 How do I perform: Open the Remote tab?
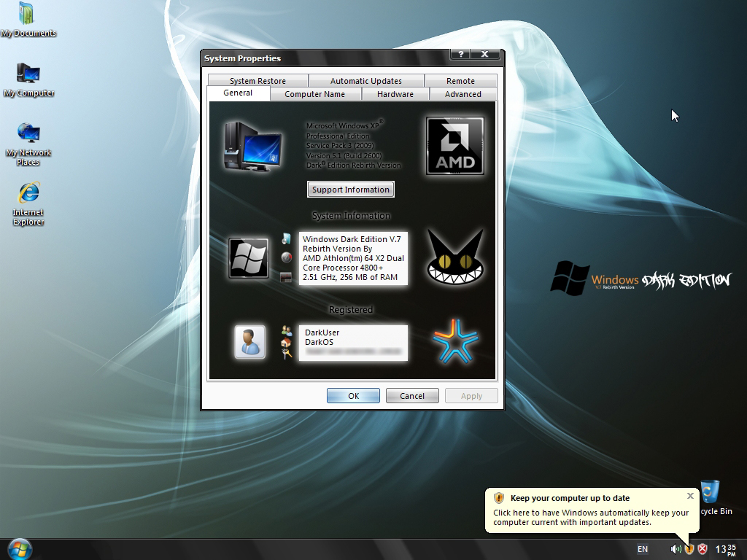pos(460,80)
